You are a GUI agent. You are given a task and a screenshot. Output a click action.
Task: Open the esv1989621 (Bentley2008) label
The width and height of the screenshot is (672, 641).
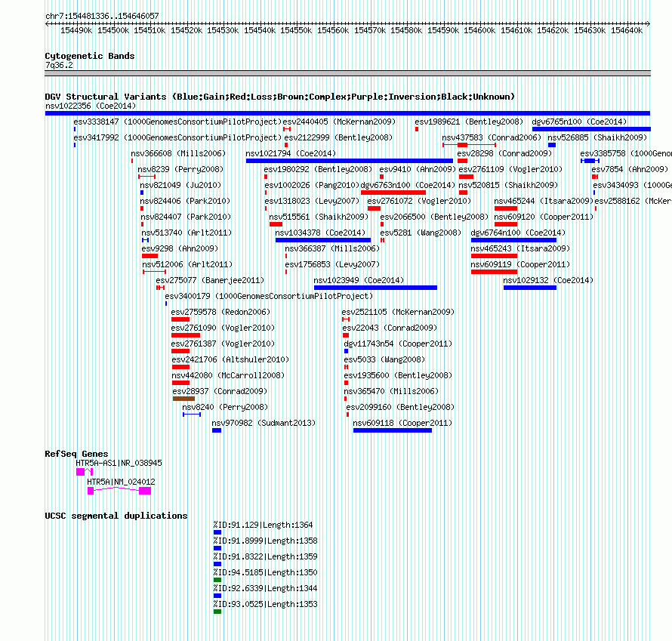pos(469,122)
